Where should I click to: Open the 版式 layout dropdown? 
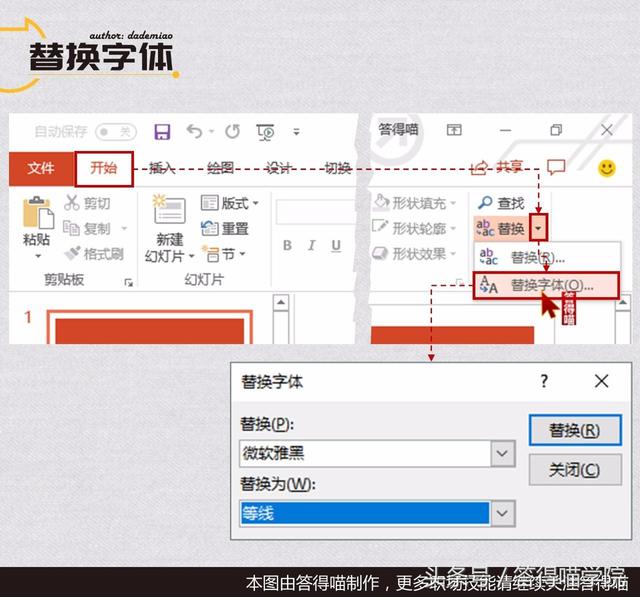click(x=230, y=203)
